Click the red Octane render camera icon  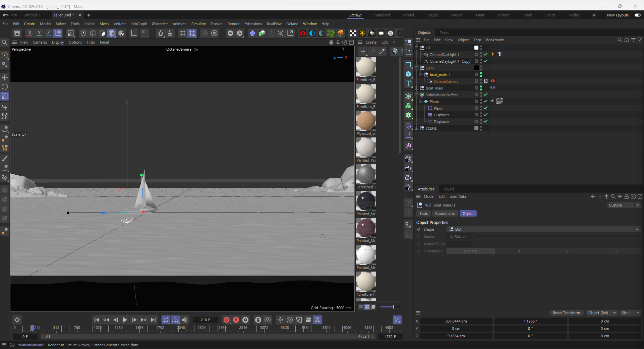[x=302, y=33]
